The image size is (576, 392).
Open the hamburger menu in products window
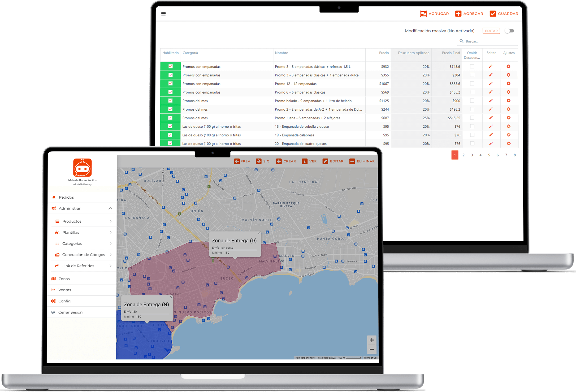pyautogui.click(x=163, y=14)
